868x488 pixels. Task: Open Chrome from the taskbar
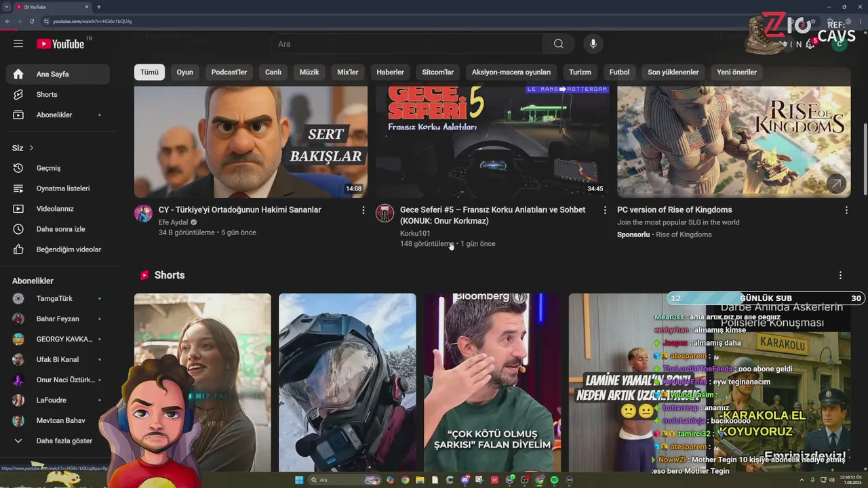pos(405,480)
